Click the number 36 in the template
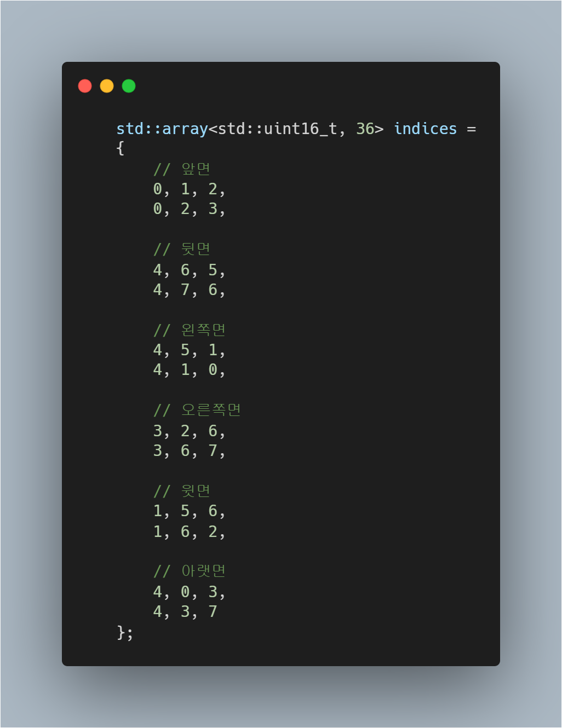 tap(365, 129)
